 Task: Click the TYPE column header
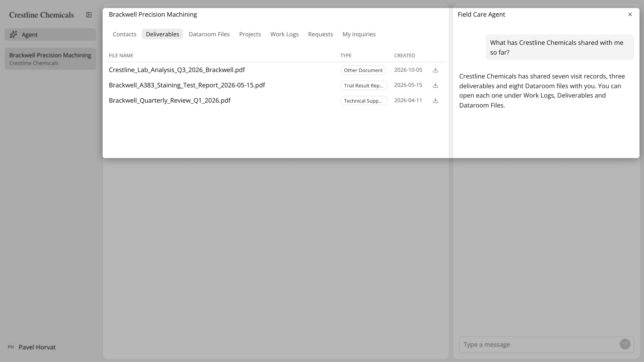point(346,56)
